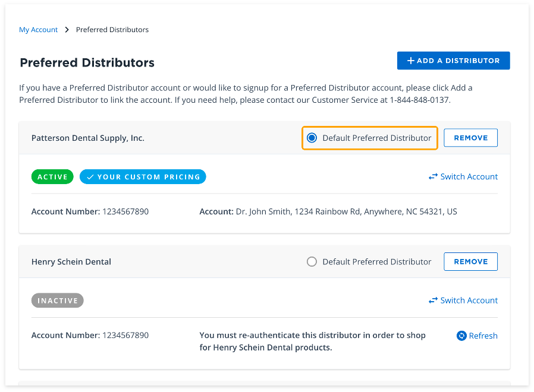Image resolution: width=534 pixels, height=392 pixels.
Task: Click the swap arrows icon for Patterson Dental
Action: (433, 176)
